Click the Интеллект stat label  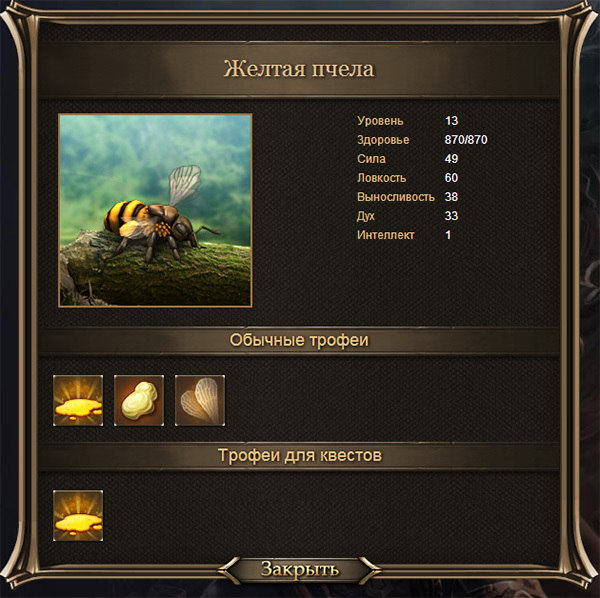click(x=385, y=235)
